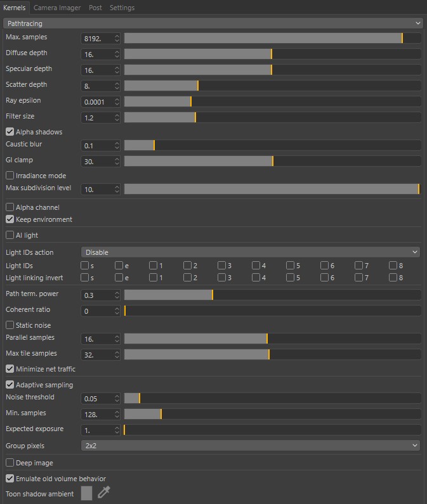This screenshot has height=504, width=427.
Task: Open the Pathtracing kernel type dropdown
Action: point(213,23)
